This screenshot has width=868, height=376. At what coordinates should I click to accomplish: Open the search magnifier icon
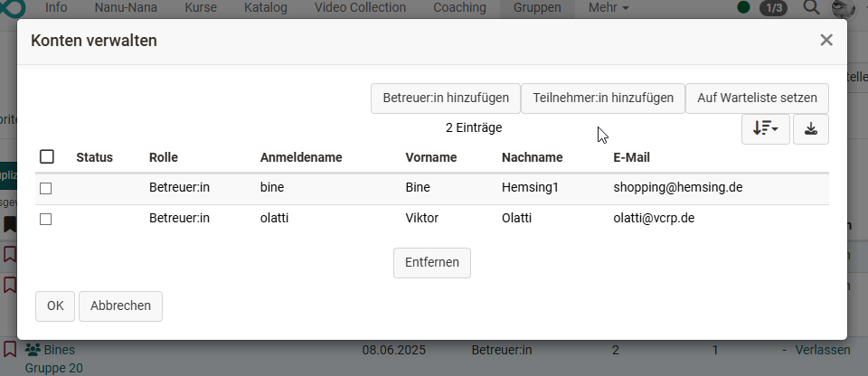click(x=811, y=8)
